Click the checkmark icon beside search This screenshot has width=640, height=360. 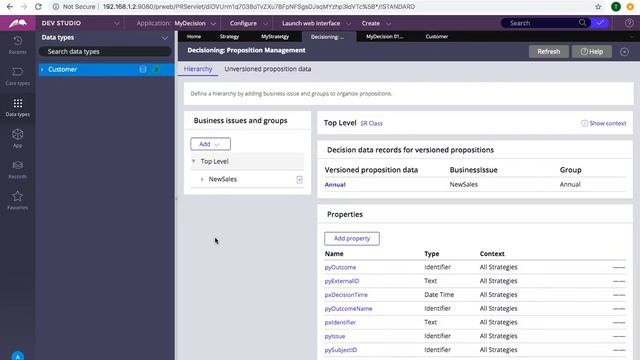600,23
